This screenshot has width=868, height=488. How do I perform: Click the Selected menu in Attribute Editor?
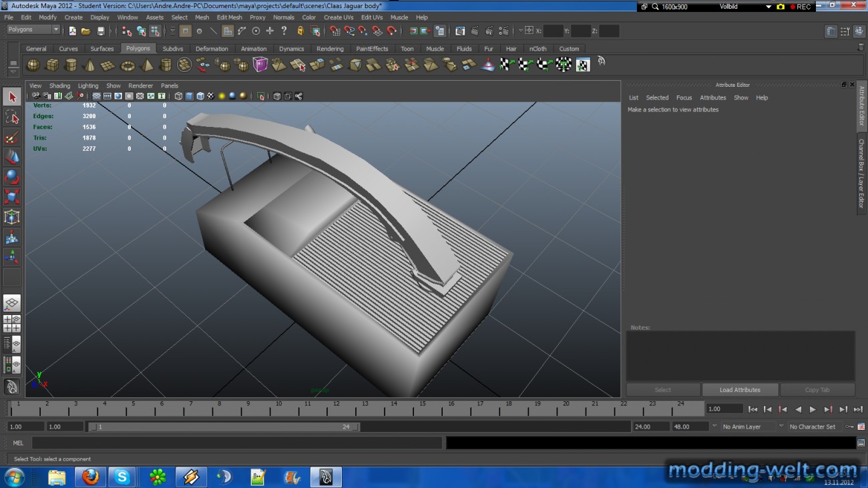click(657, 97)
